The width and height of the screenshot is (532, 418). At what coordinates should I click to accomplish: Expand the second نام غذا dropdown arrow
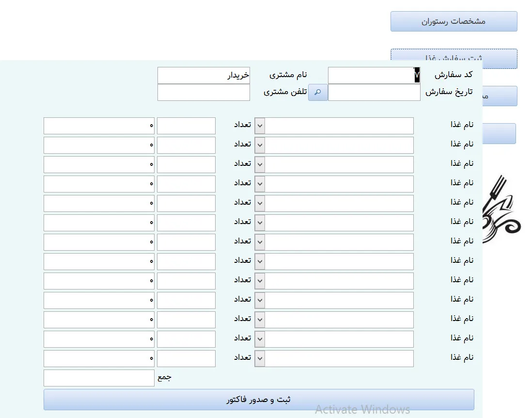[x=260, y=145]
